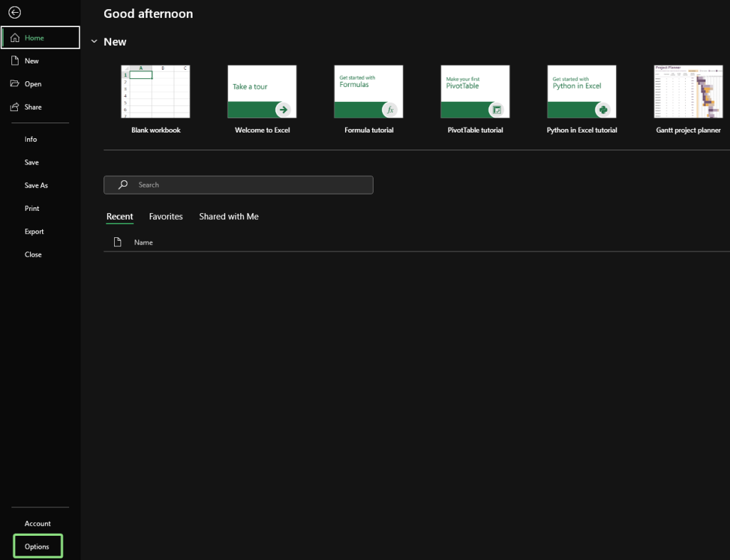Switch to the Shared with Me tab
Screen dimensions: 730x560
click(x=228, y=216)
